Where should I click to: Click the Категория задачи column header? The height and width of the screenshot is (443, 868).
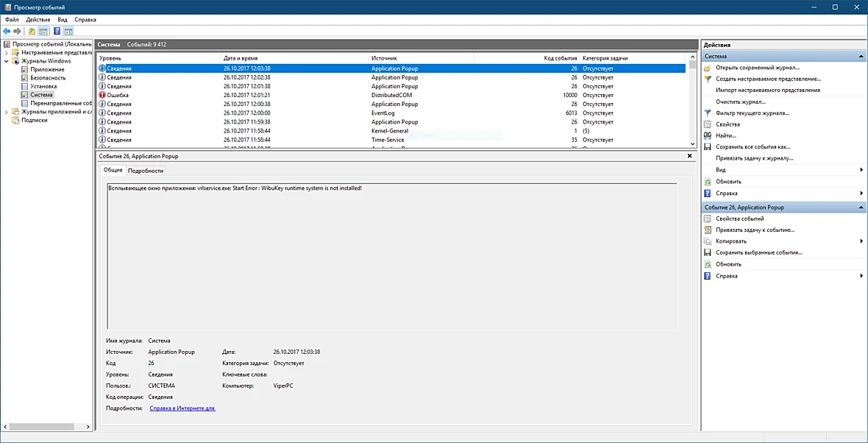[632, 58]
